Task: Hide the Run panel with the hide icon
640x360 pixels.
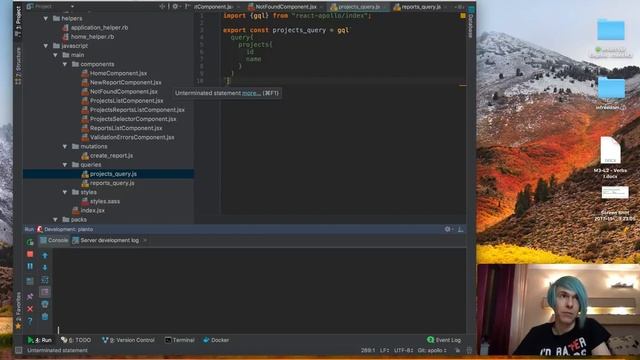Action: tap(460, 229)
